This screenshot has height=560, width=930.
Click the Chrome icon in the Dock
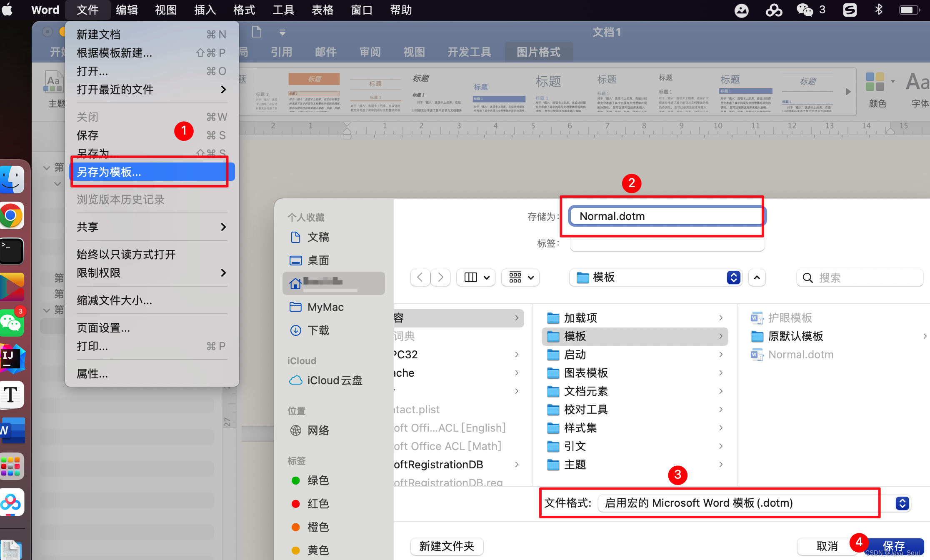[x=11, y=215]
